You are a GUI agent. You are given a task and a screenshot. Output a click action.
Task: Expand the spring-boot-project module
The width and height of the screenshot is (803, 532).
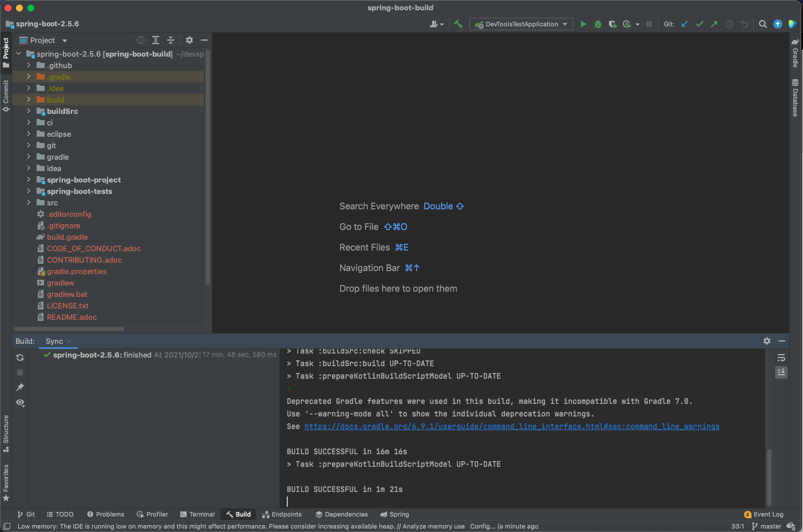29,180
